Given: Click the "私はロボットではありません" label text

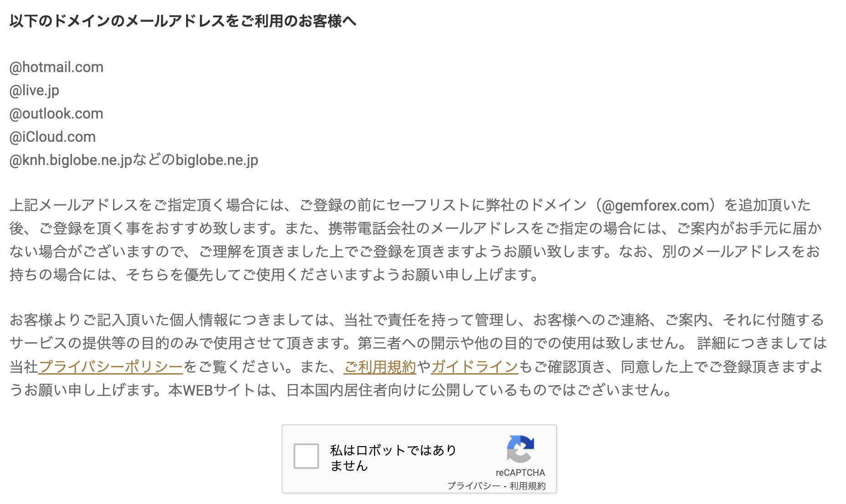Looking at the screenshot, I should tap(393, 458).
